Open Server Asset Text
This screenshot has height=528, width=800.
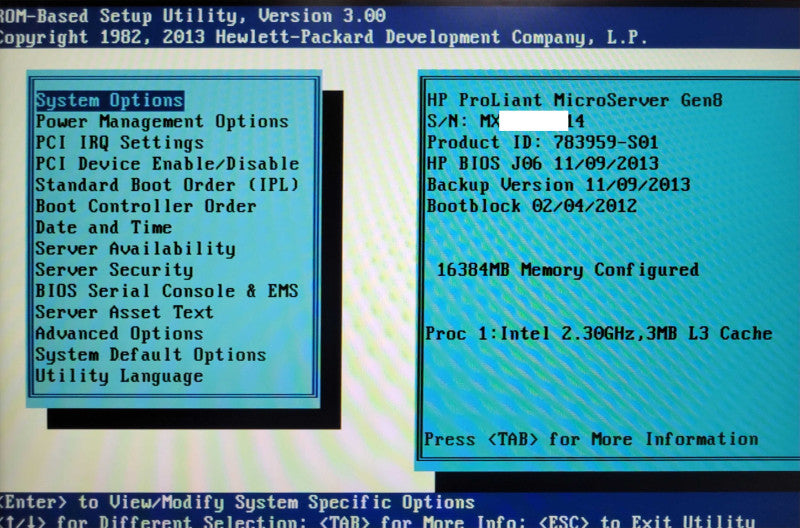tap(124, 312)
